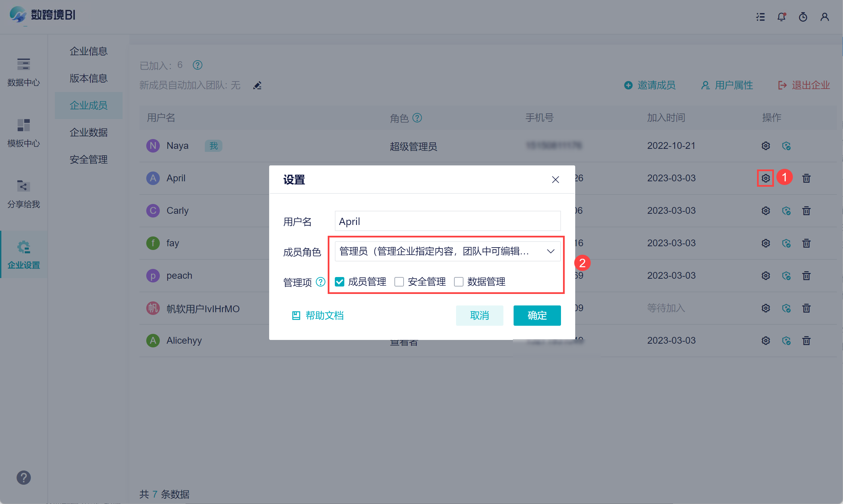Expand the 成员角色 dropdown

click(447, 251)
